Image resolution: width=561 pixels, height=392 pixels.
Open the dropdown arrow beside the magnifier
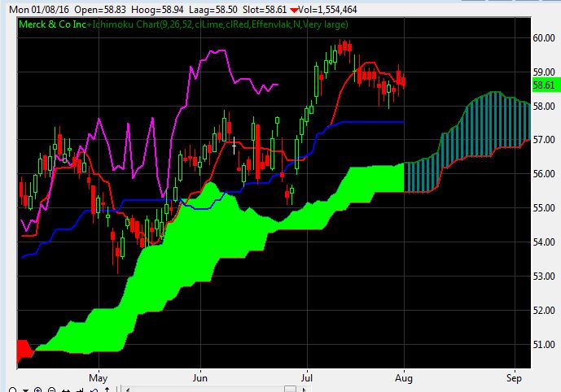pyautogui.click(x=25, y=390)
